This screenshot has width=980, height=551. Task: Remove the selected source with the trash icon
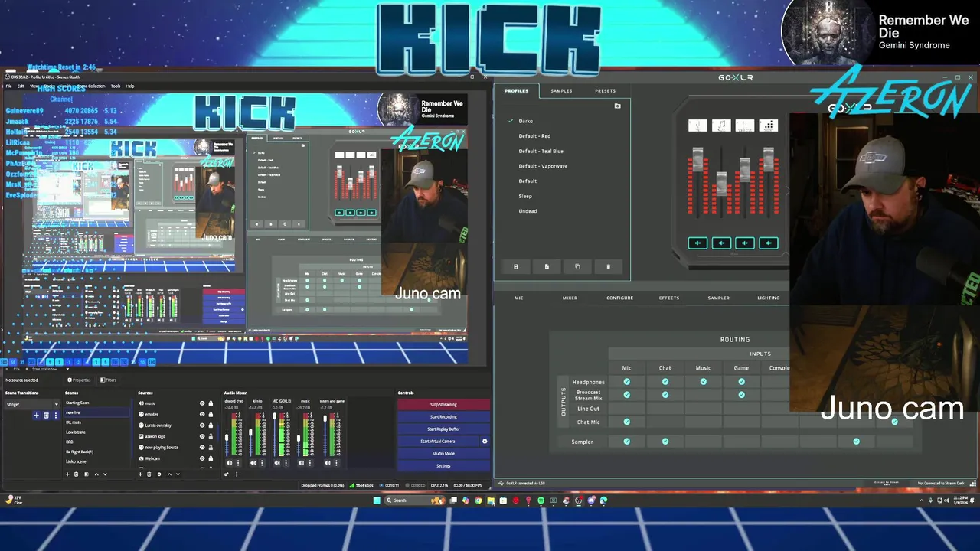[x=149, y=474]
